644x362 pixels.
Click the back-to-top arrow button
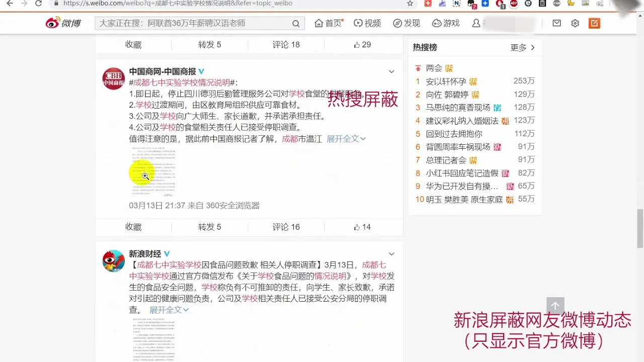pos(555,306)
